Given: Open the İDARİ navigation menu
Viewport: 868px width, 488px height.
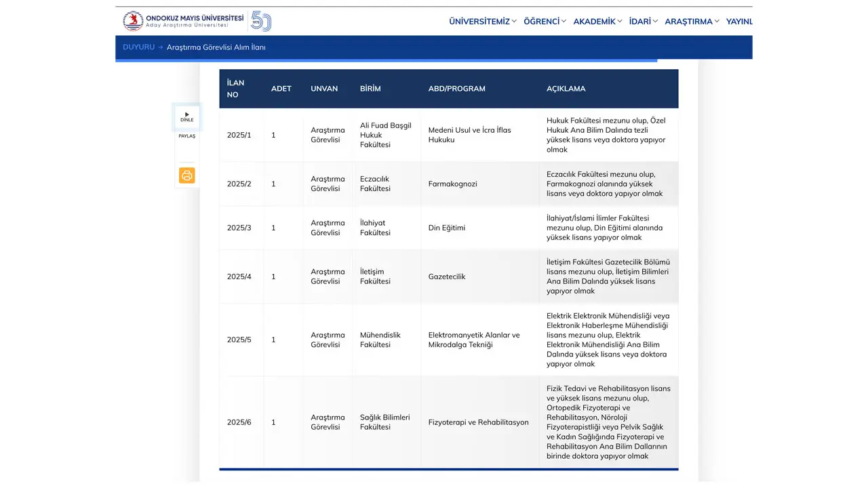Looking at the screenshot, I should coord(643,22).
